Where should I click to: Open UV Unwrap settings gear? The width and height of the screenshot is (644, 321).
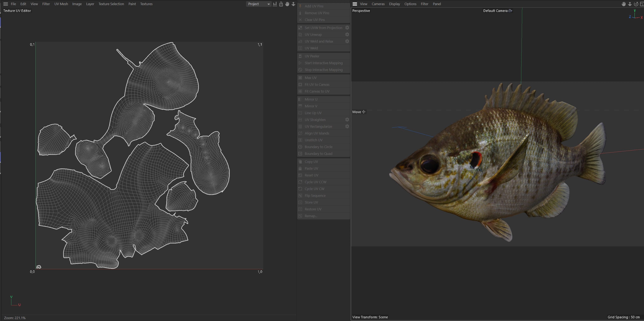click(347, 35)
